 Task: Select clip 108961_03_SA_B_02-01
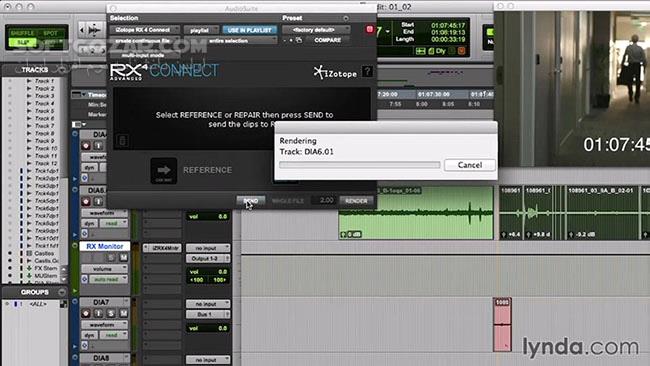[x=602, y=213]
